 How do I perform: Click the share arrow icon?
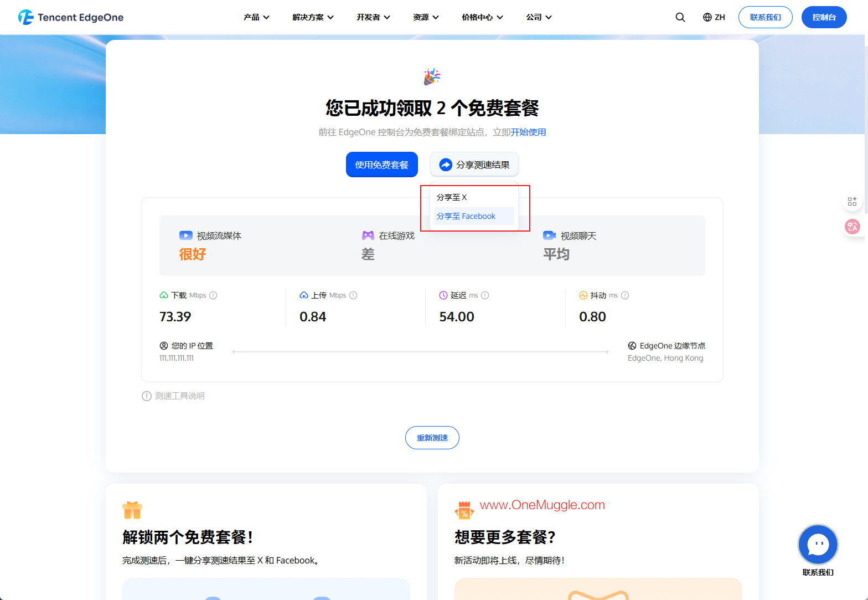(x=446, y=165)
